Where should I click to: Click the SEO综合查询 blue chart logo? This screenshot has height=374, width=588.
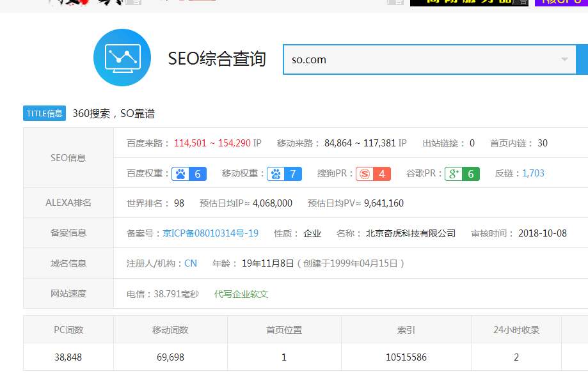[122, 58]
